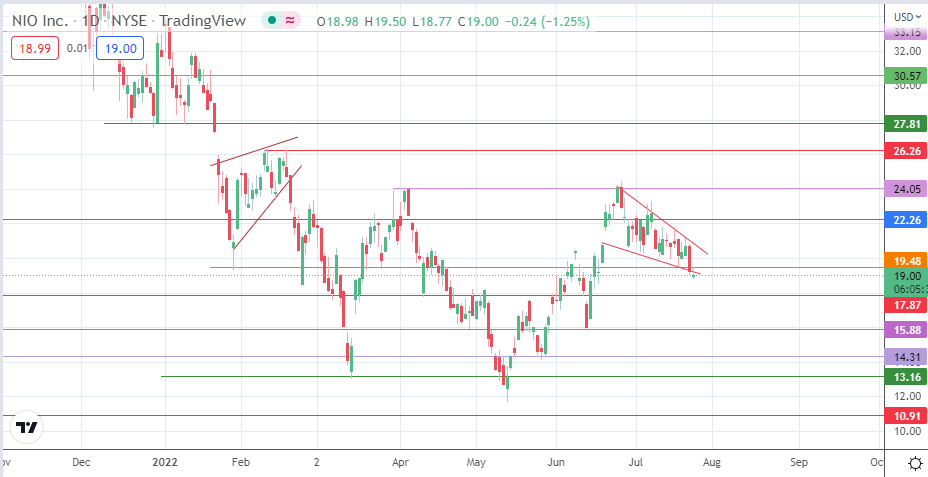Click the open value O18.98

point(338,22)
